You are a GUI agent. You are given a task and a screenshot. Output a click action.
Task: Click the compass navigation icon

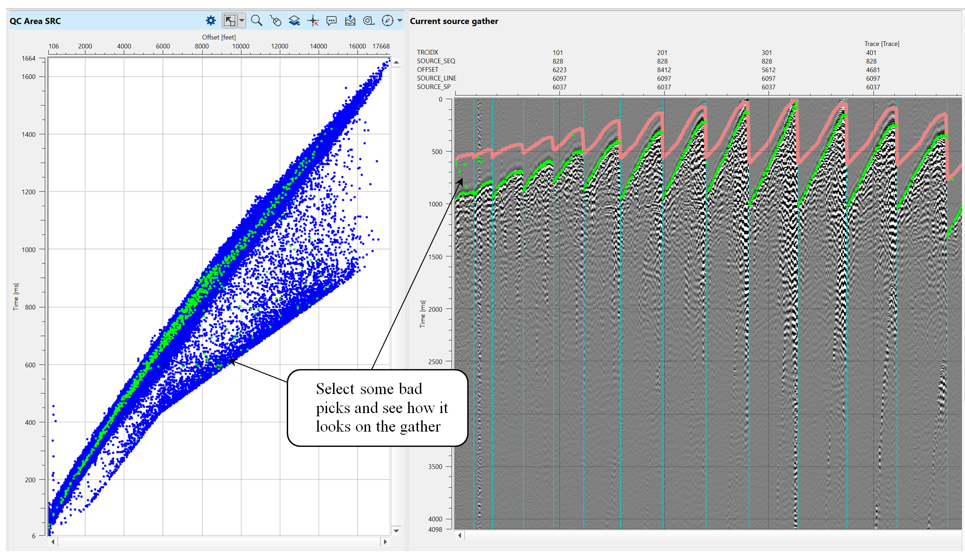pyautogui.click(x=387, y=20)
